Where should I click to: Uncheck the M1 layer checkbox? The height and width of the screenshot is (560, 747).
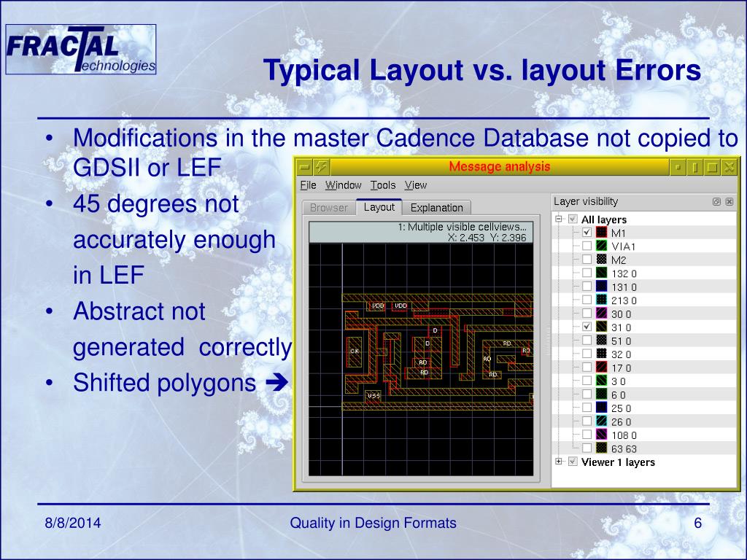coord(587,233)
